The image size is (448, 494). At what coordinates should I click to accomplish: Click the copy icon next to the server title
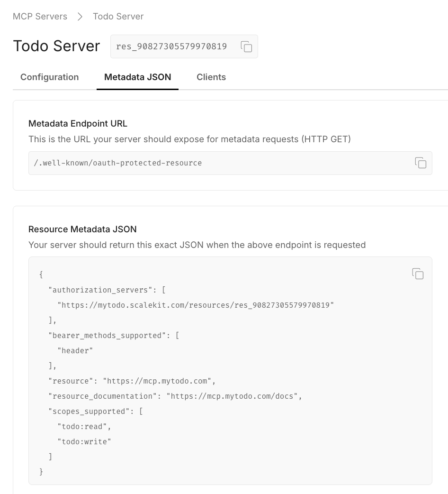pyautogui.click(x=246, y=46)
